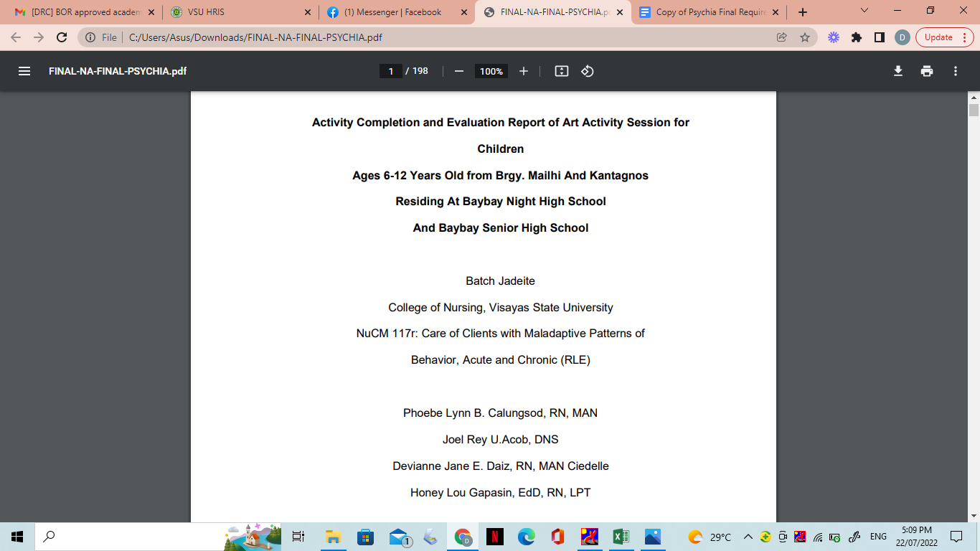Open Netflix from the taskbar
980x551 pixels.
coord(494,537)
